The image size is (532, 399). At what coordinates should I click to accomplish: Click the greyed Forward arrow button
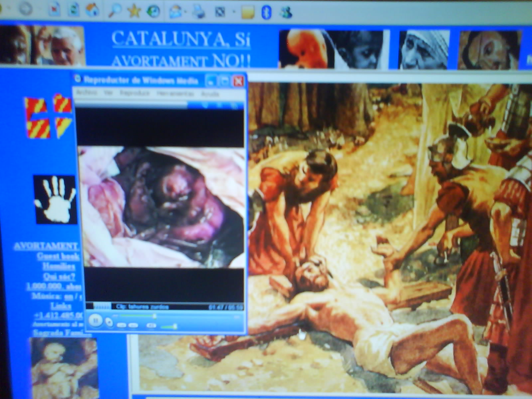tap(25, 9)
